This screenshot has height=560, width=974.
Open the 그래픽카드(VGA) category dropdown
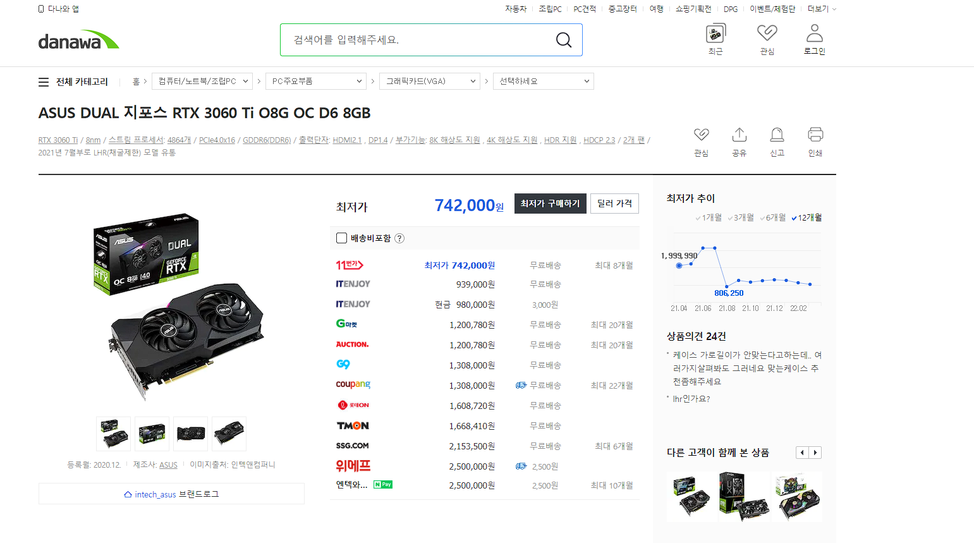point(430,81)
